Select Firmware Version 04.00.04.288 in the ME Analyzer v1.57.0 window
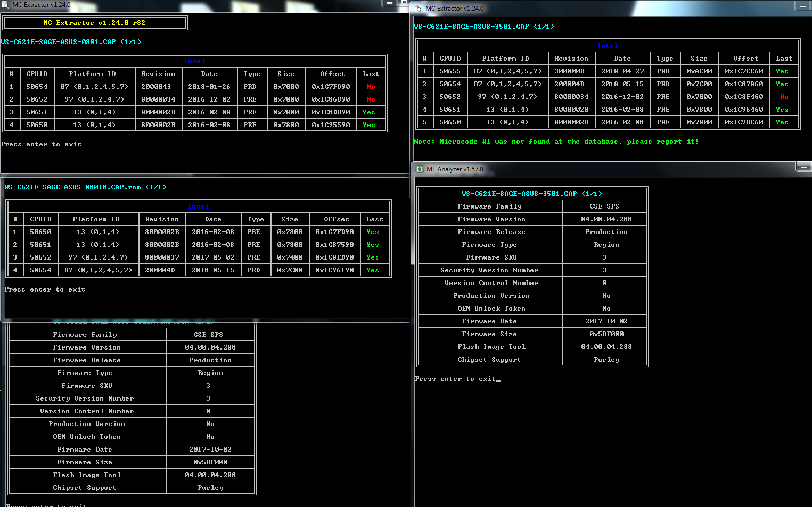 (606, 219)
